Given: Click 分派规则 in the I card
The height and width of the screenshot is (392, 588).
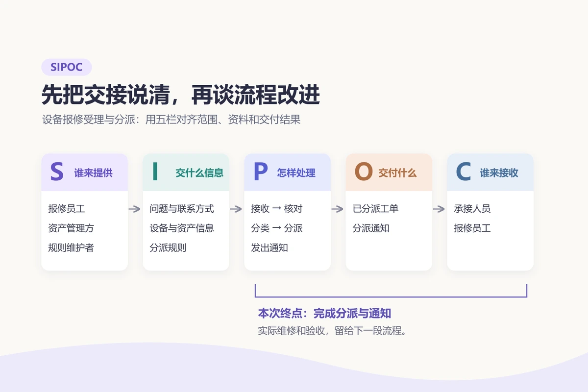Looking at the screenshot, I should (x=168, y=248).
